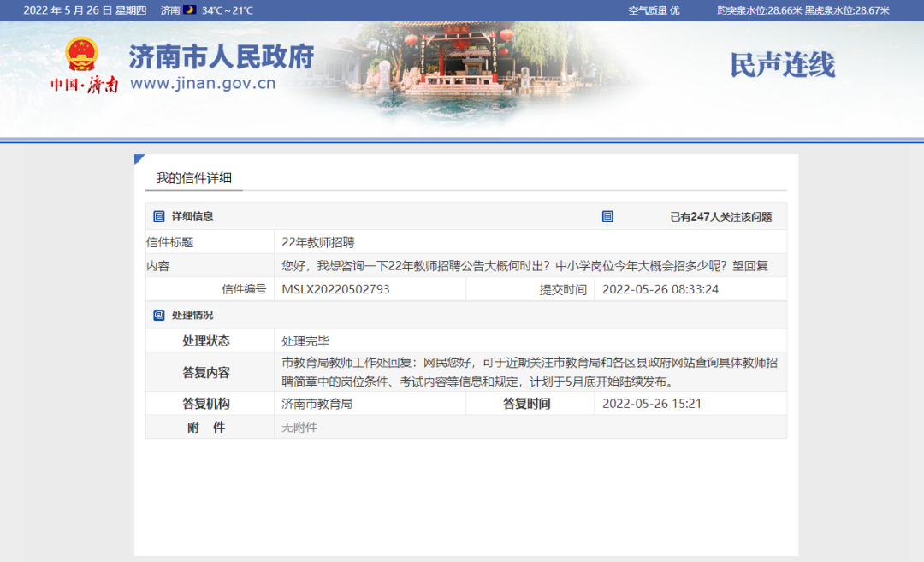Click the blue document icon beside 处理情况
The height and width of the screenshot is (562, 924).
[157, 315]
